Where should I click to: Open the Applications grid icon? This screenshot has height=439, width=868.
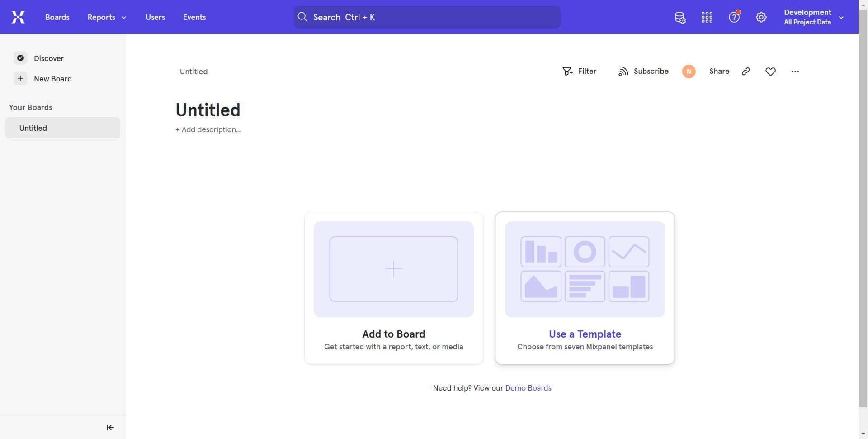pyautogui.click(x=707, y=18)
